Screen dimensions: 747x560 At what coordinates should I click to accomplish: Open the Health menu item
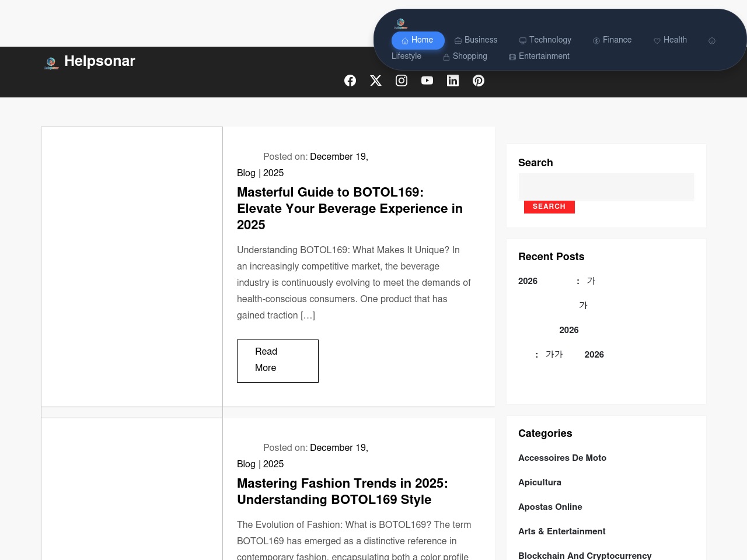pos(670,40)
